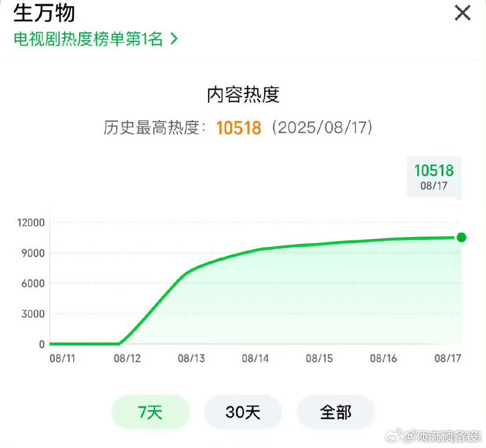Close the 生万物 popularity panel

[463, 14]
